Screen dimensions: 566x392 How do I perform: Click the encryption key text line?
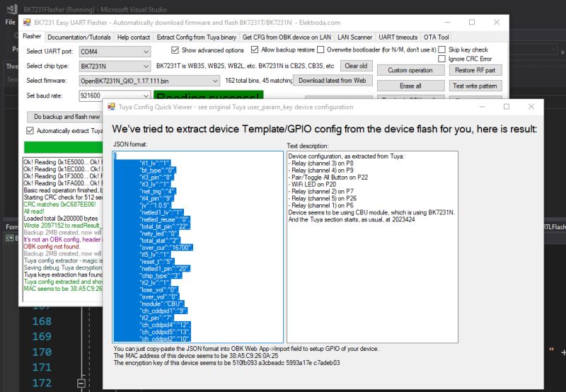(x=226, y=363)
